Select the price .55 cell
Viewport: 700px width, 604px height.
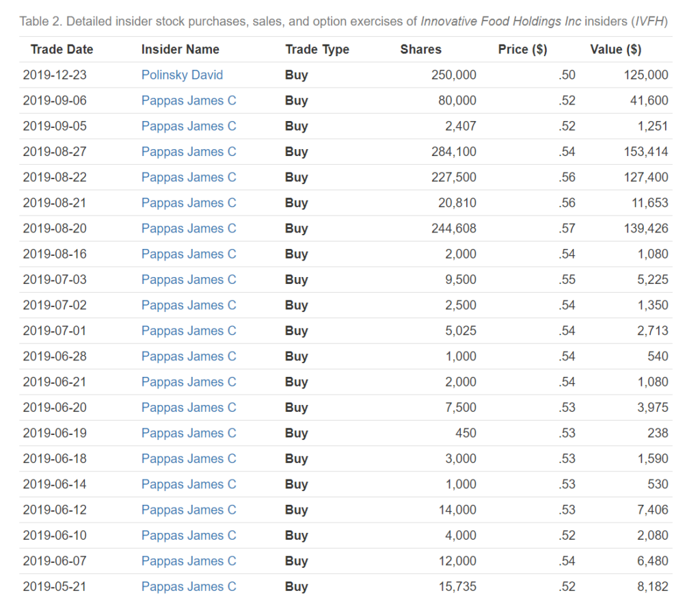coord(567,279)
